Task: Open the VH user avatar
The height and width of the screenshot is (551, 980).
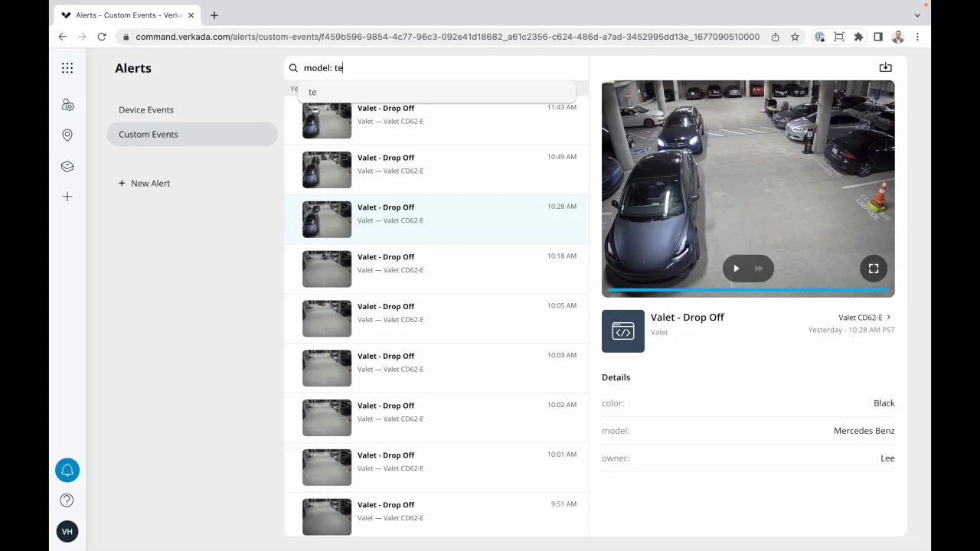Action: click(x=67, y=531)
